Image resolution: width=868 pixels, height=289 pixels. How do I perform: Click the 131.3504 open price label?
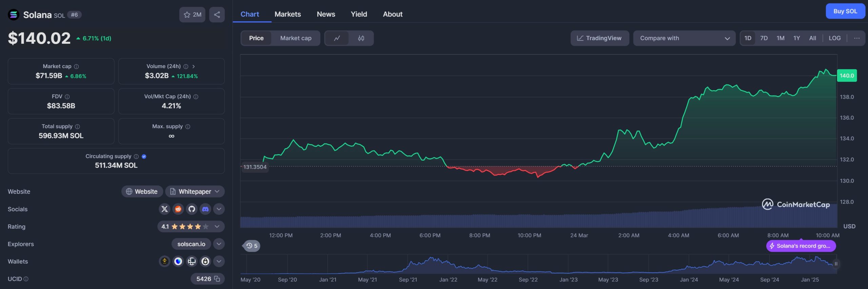(x=255, y=167)
